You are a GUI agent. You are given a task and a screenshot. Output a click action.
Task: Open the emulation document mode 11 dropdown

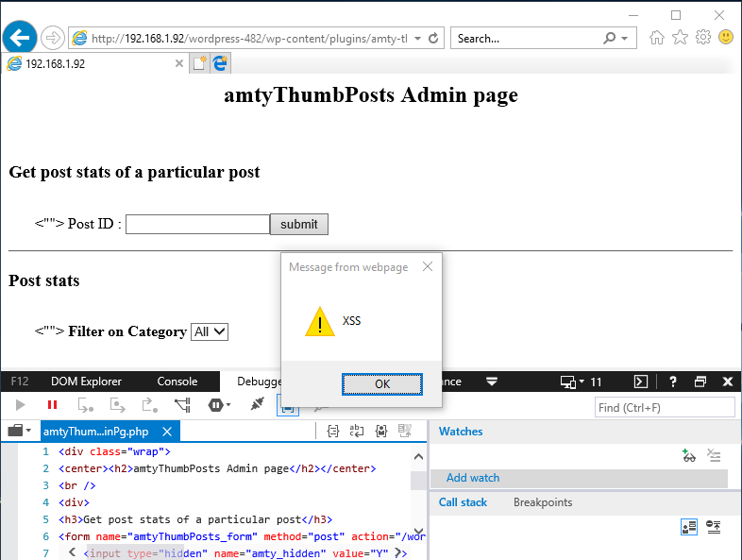[x=581, y=382]
